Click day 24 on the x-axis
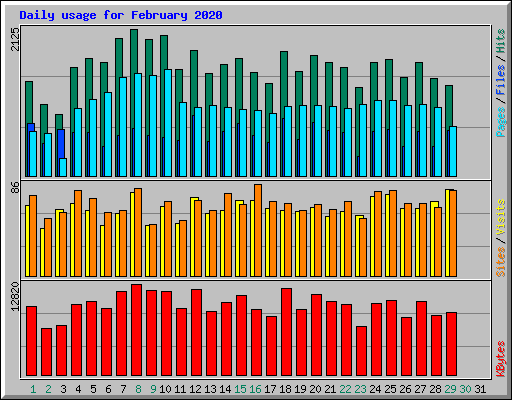512x400 pixels. coord(375,389)
